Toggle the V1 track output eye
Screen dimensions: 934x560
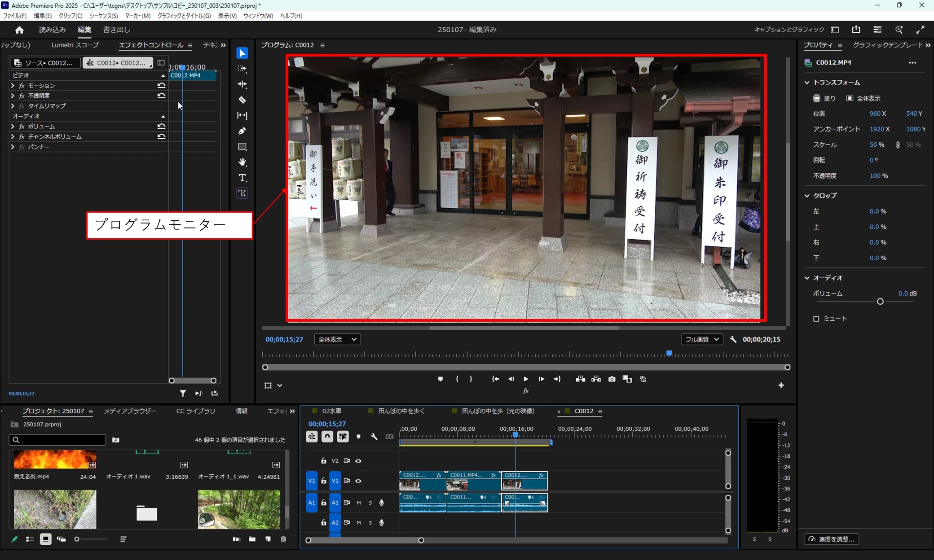(358, 481)
